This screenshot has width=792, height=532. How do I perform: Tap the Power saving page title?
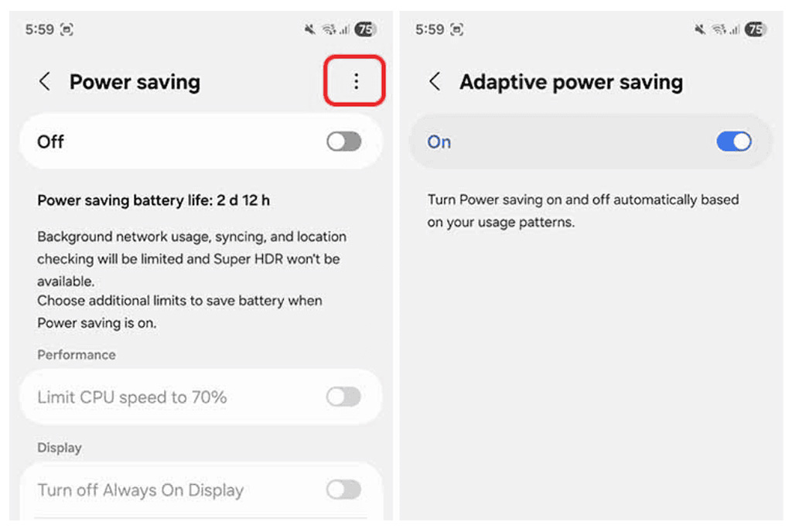(x=135, y=82)
